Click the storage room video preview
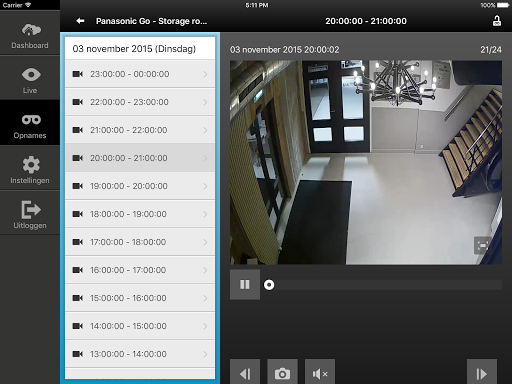Image resolution: width=512 pixels, height=384 pixels. pos(366,162)
